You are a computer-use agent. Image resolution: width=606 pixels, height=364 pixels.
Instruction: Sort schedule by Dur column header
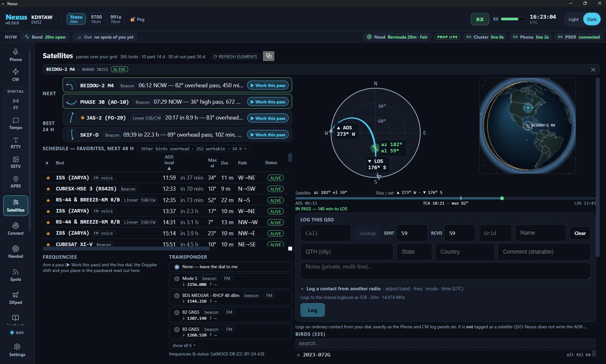coord(225,163)
